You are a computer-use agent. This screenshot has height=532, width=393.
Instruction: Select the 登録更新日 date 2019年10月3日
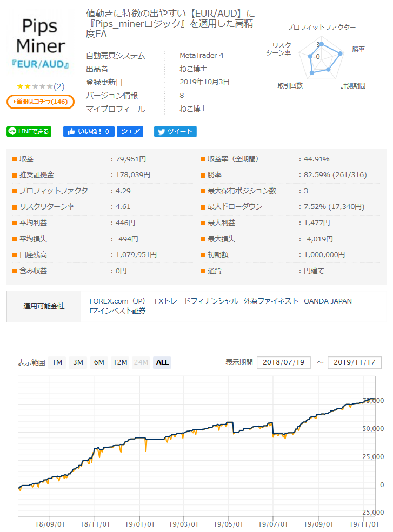click(x=204, y=82)
